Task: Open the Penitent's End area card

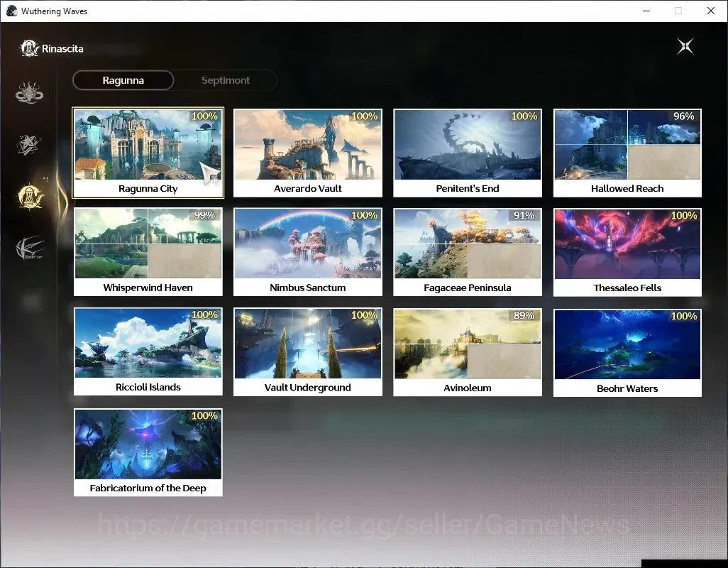Action: (468, 153)
